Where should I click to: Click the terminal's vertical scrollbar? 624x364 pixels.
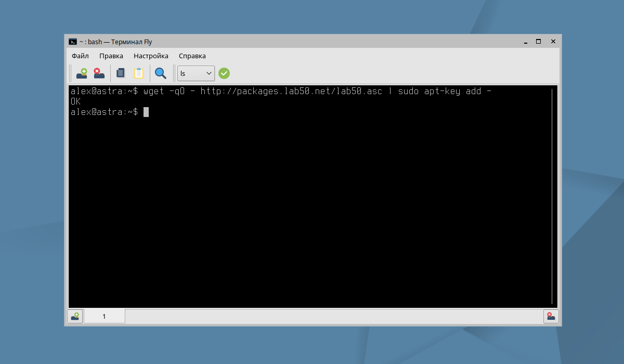(x=552, y=196)
